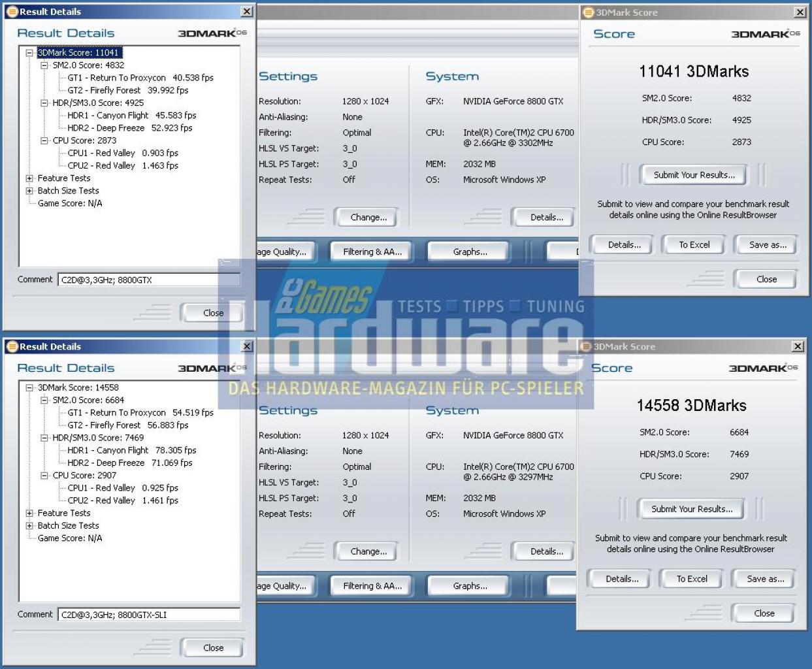Viewport: 812px width, 669px height.
Task: Click the 3DMark icon in lower Result Details title
Action: click(12, 347)
